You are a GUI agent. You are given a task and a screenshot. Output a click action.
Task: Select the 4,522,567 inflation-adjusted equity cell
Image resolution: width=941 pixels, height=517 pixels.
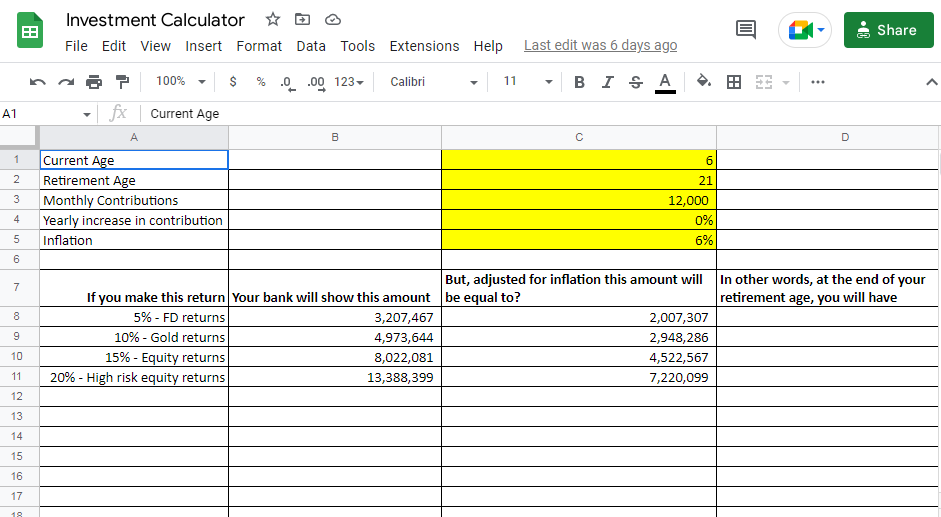click(579, 357)
